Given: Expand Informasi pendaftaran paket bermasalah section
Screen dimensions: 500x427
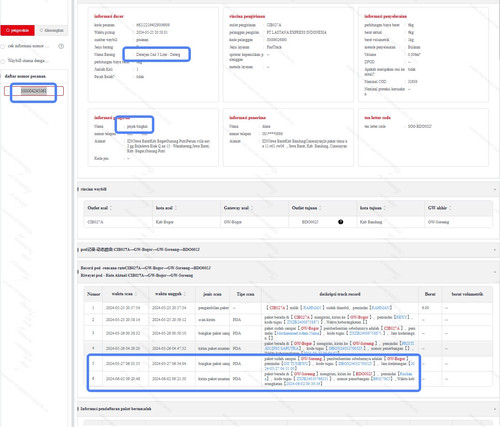Looking at the screenshot, I should coord(495,409).
